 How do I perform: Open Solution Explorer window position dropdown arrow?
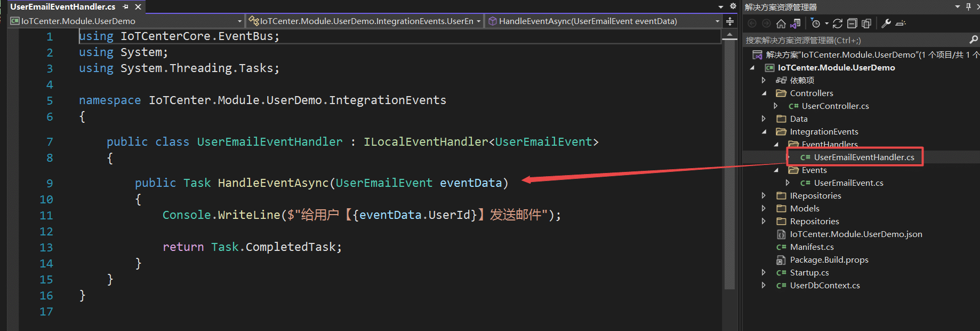[958, 7]
